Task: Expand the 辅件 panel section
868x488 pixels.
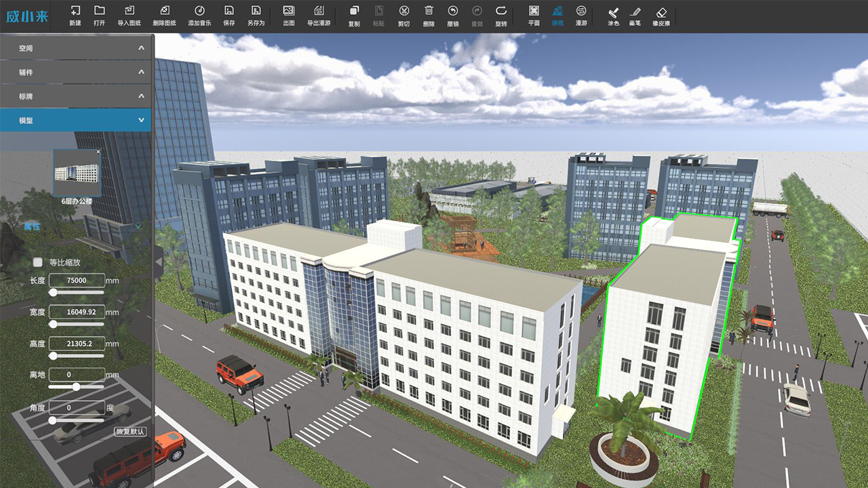Action: tap(77, 73)
